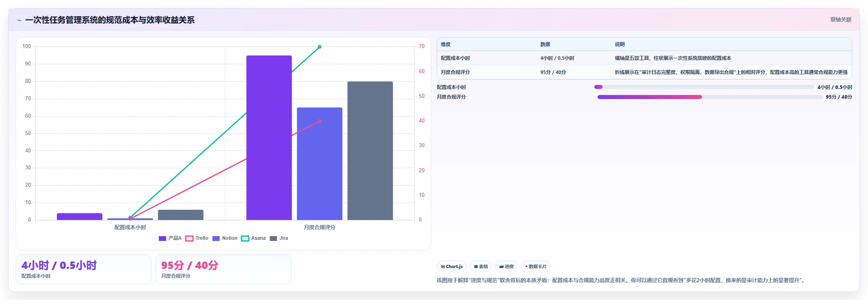Click the 进度 tag
The width and height of the screenshot is (868, 300).
click(506, 266)
